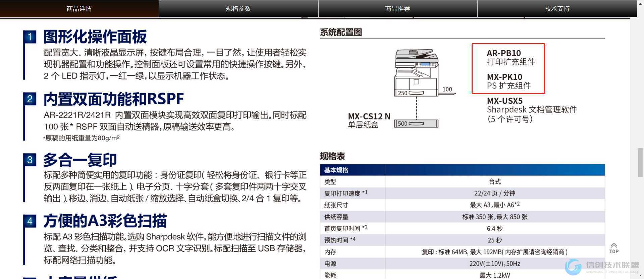Click the PS 扩充组件 label

(x=509, y=86)
